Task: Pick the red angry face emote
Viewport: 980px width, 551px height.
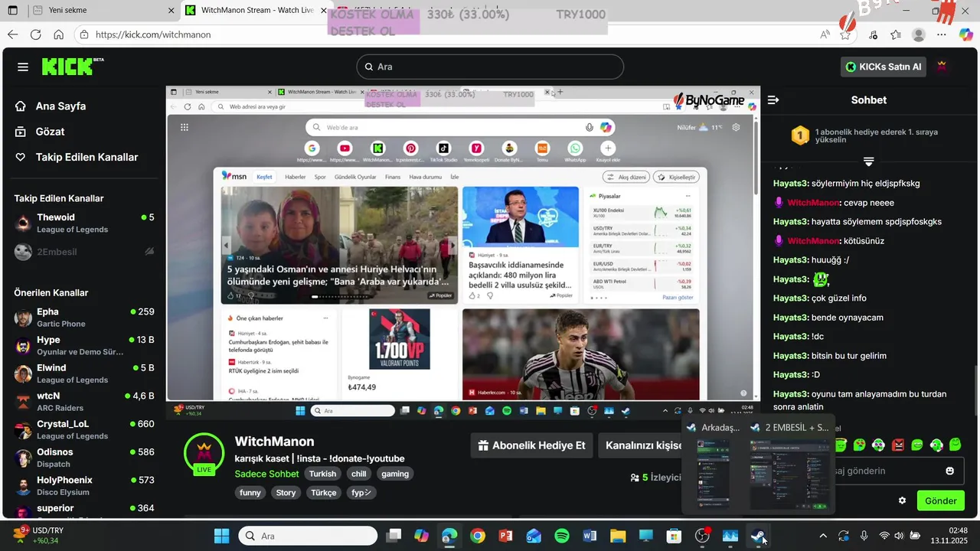Action: (898, 445)
